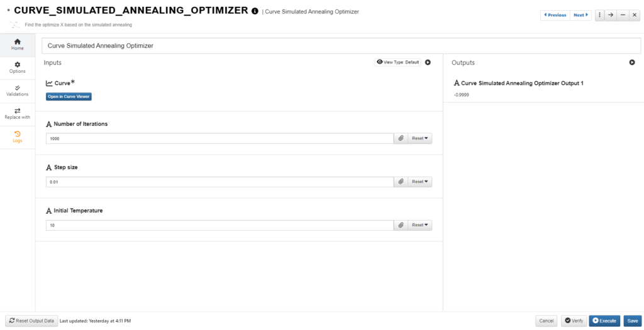The image size is (644, 330).
Task: Click Open in Curve Viewer button
Action: point(69,96)
